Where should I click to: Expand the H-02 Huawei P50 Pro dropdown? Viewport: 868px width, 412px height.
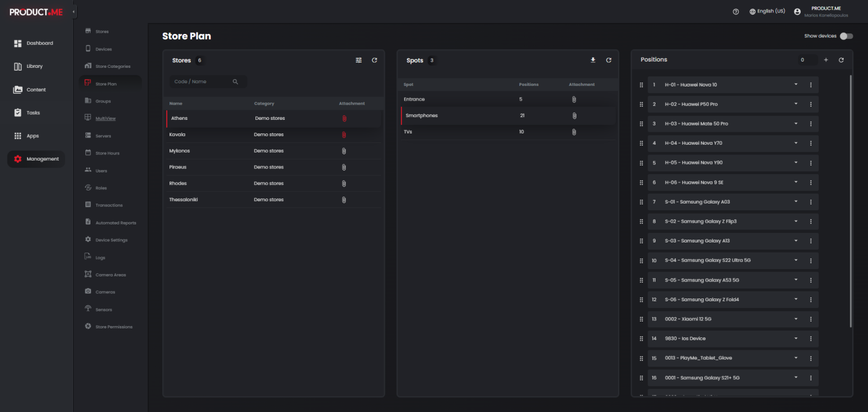tap(796, 104)
